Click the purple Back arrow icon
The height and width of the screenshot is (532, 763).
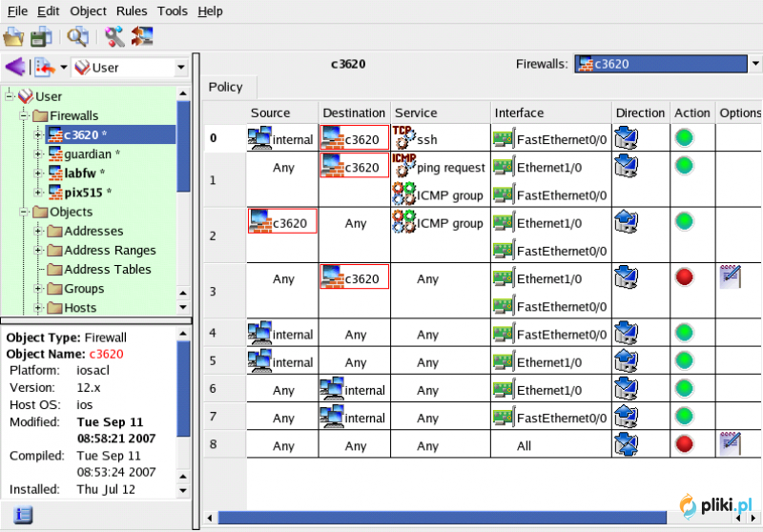14,67
